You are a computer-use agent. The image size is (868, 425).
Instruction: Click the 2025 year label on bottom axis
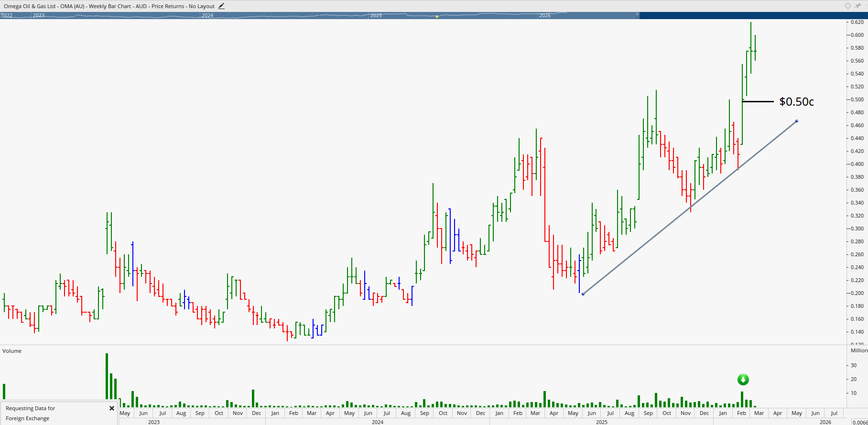(x=602, y=422)
